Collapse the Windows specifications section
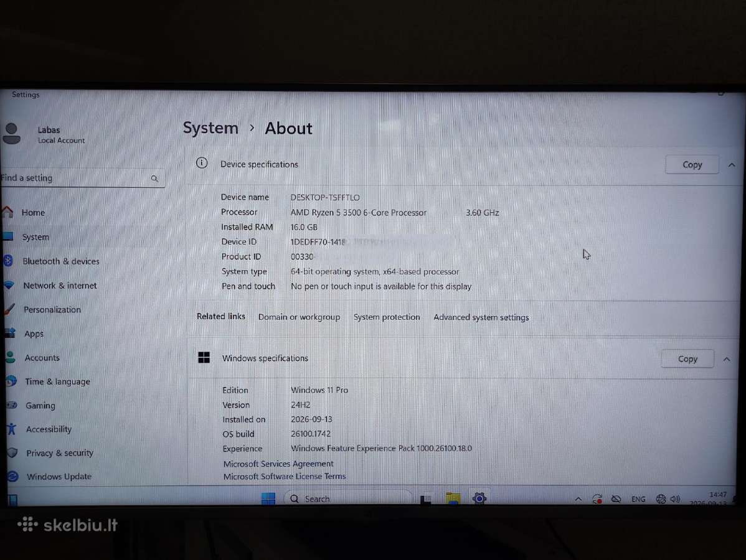The width and height of the screenshot is (746, 560). 727,359
